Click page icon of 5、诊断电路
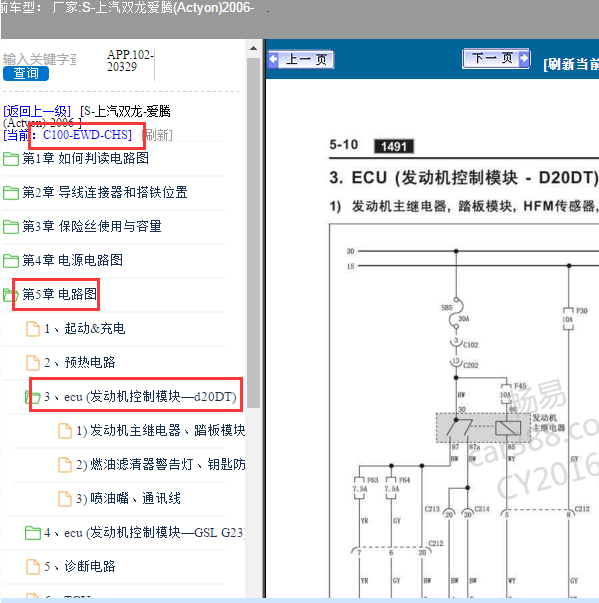Image resolution: width=599 pixels, height=603 pixels. coord(33,566)
